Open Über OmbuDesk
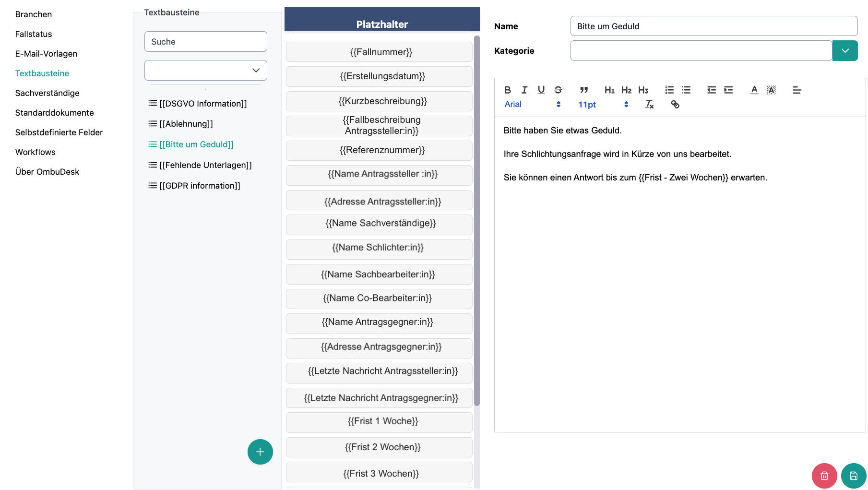 (x=48, y=172)
